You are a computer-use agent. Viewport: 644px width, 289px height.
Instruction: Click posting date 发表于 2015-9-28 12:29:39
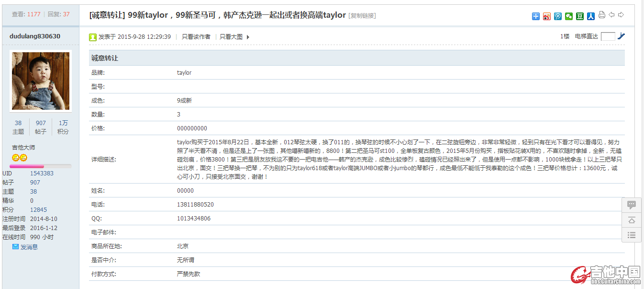134,37
